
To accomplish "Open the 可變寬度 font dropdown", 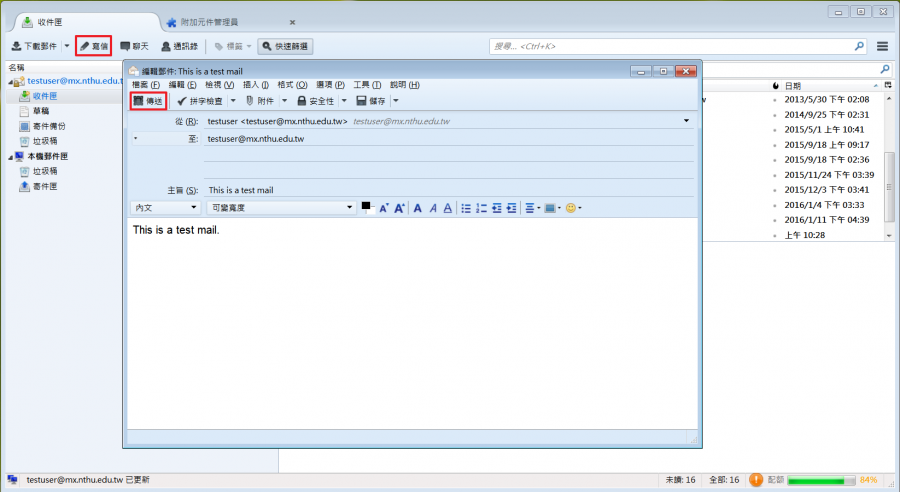I will click(281, 208).
